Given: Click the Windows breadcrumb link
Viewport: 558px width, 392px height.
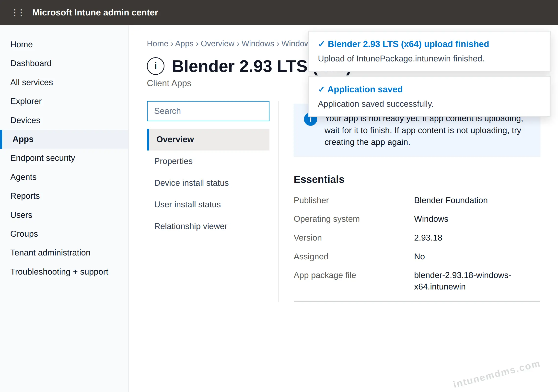Looking at the screenshot, I should [x=258, y=44].
